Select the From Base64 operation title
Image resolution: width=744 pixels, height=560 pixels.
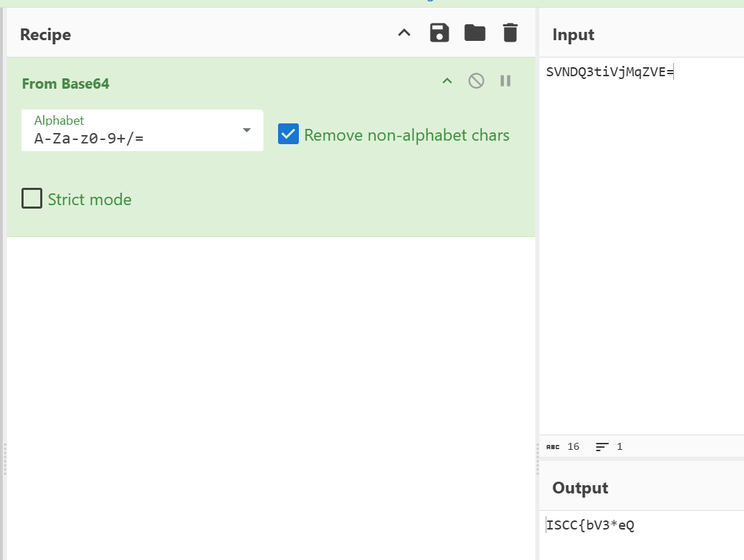click(66, 84)
